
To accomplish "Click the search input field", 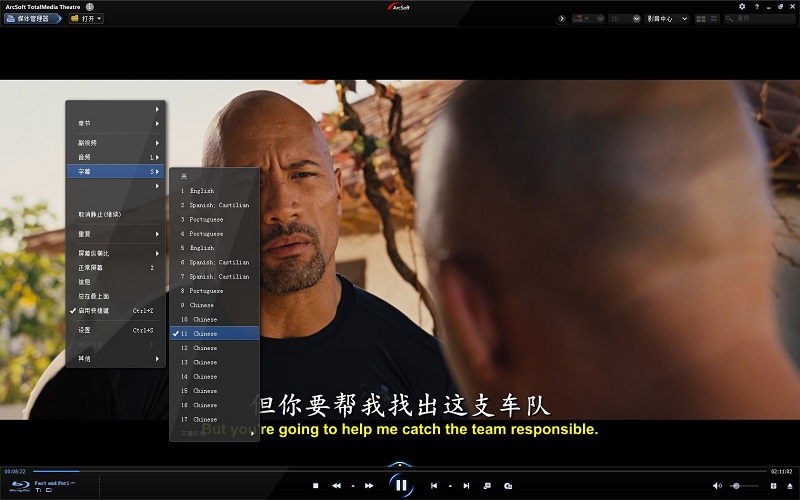I will (x=760, y=18).
